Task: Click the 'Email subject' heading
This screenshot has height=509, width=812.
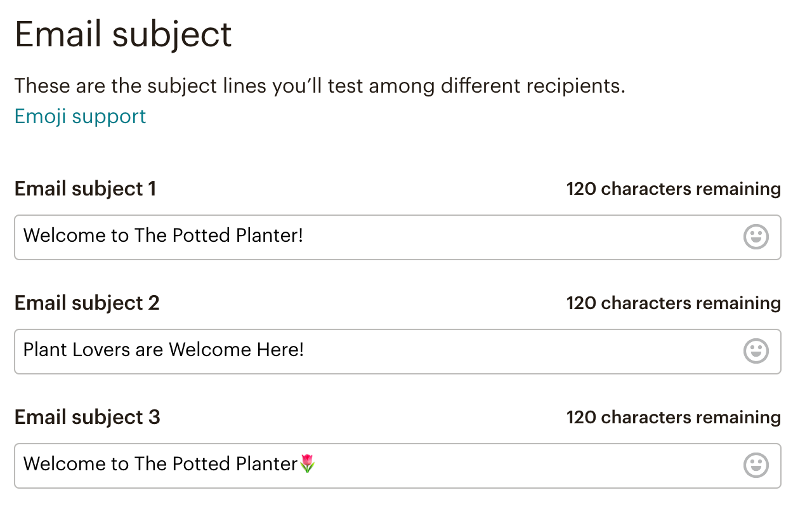Action: (123, 34)
